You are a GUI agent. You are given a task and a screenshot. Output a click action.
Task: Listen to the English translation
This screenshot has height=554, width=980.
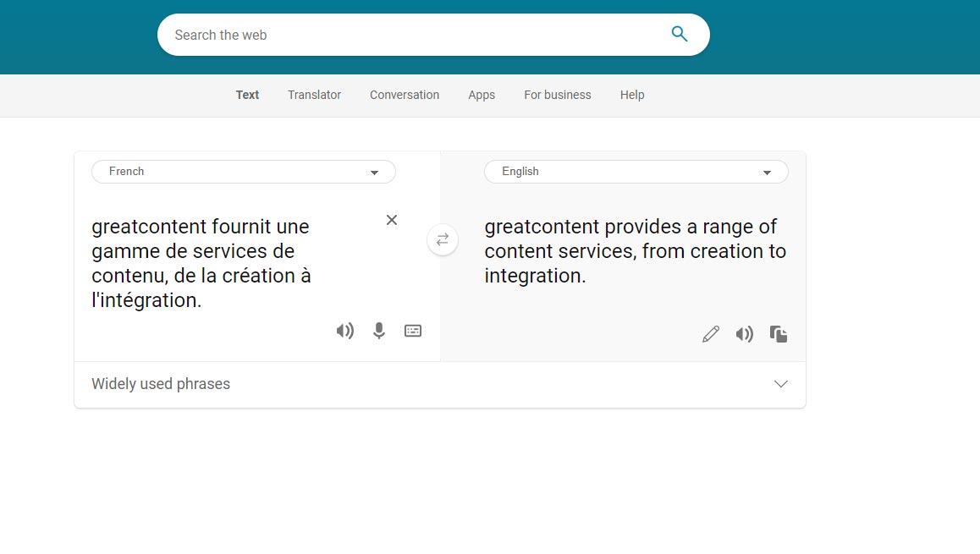click(745, 334)
